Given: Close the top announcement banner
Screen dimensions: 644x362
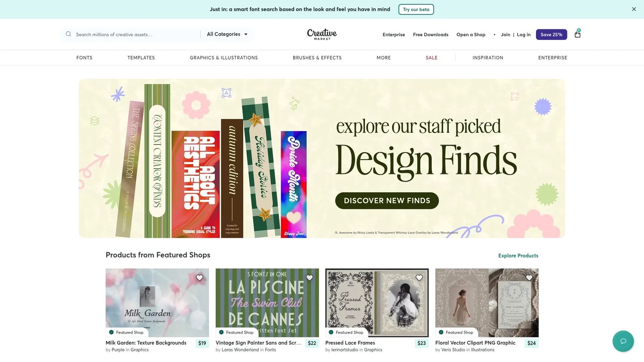Looking at the screenshot, I should coord(634,9).
